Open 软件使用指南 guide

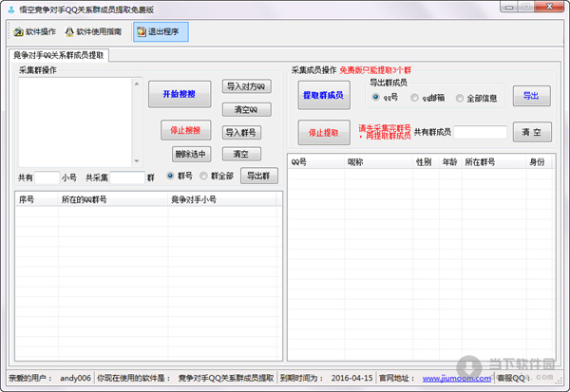93,32
